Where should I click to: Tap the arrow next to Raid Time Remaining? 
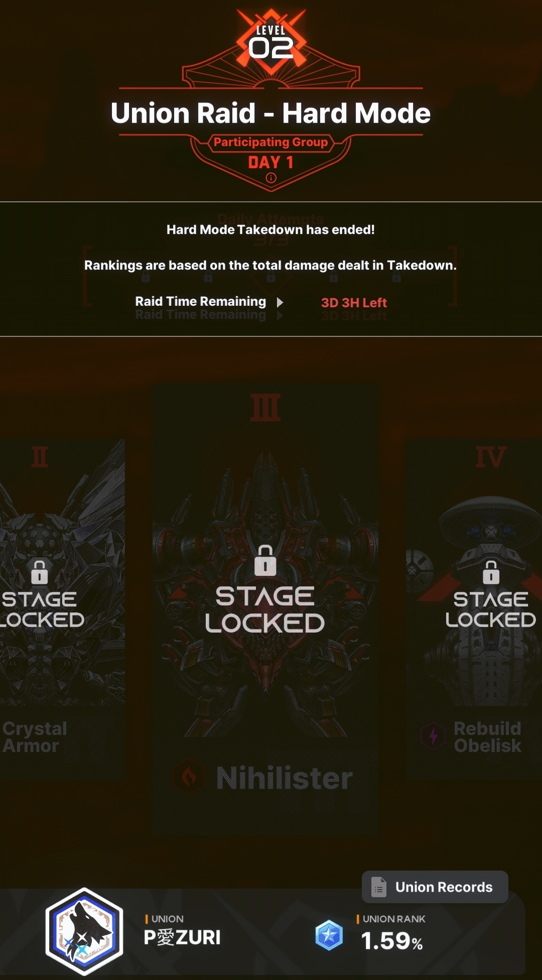tap(280, 302)
